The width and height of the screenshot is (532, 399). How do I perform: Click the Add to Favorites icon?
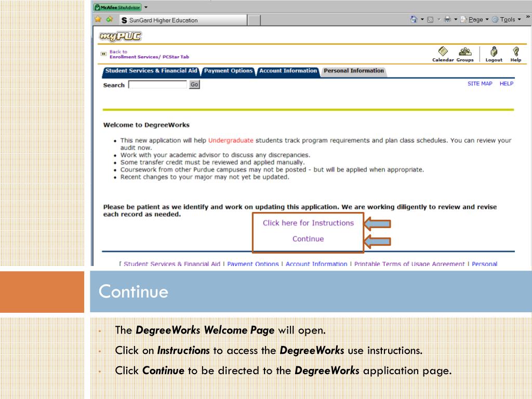(109, 19)
